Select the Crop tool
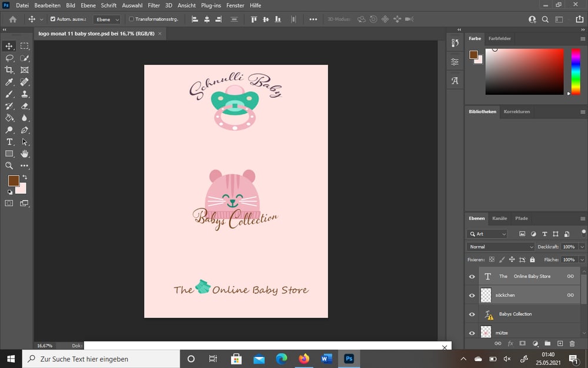588x368 pixels. [x=9, y=70]
